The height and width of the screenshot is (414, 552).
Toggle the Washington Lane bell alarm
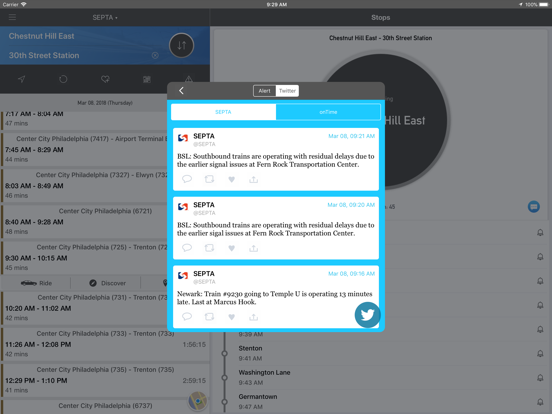tap(540, 378)
